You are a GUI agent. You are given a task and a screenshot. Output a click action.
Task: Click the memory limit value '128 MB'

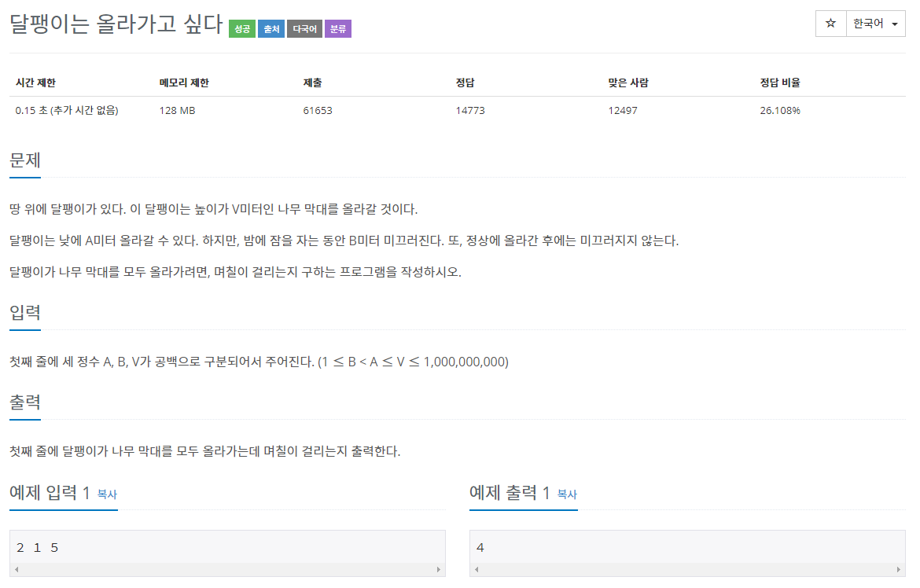[x=177, y=110]
